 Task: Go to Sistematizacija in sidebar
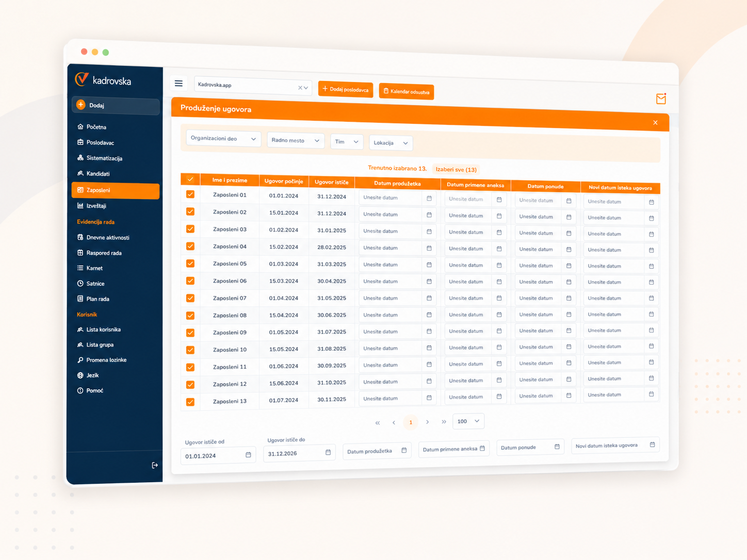click(x=104, y=158)
